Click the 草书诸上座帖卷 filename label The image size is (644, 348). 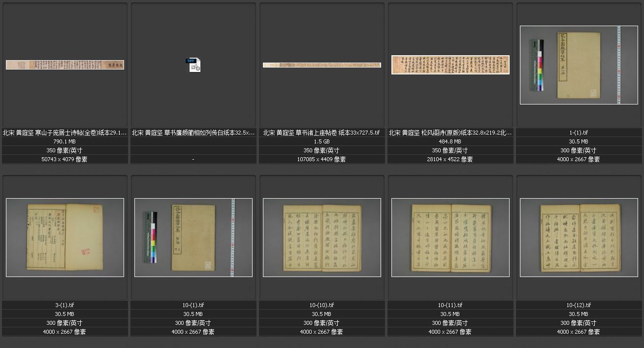tap(322, 133)
